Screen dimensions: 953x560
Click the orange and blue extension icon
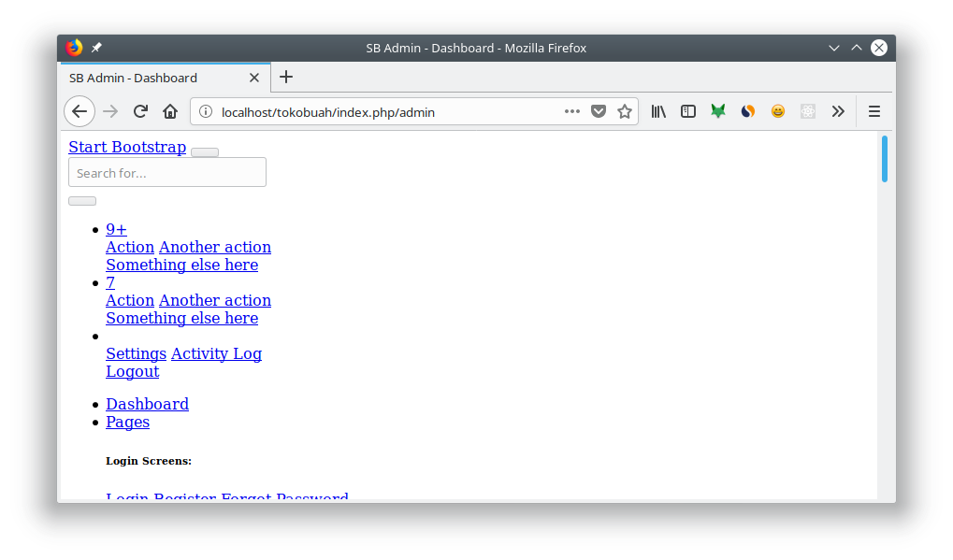pyautogui.click(x=747, y=111)
